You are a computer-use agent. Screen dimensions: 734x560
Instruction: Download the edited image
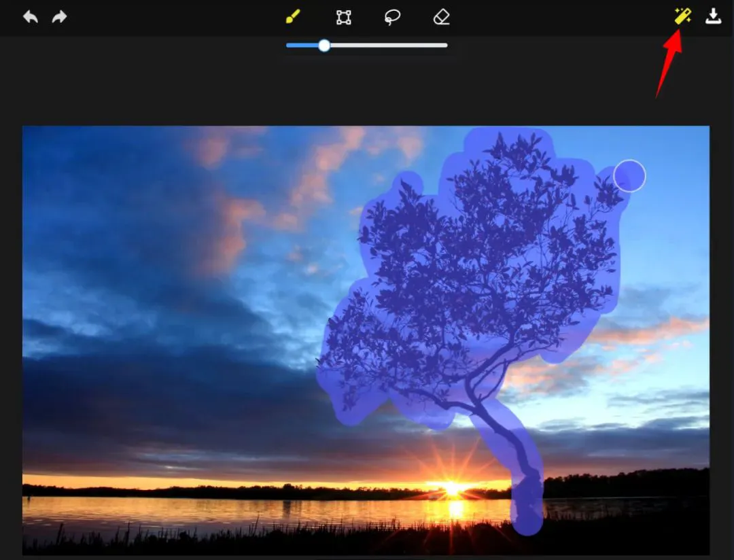[713, 16]
